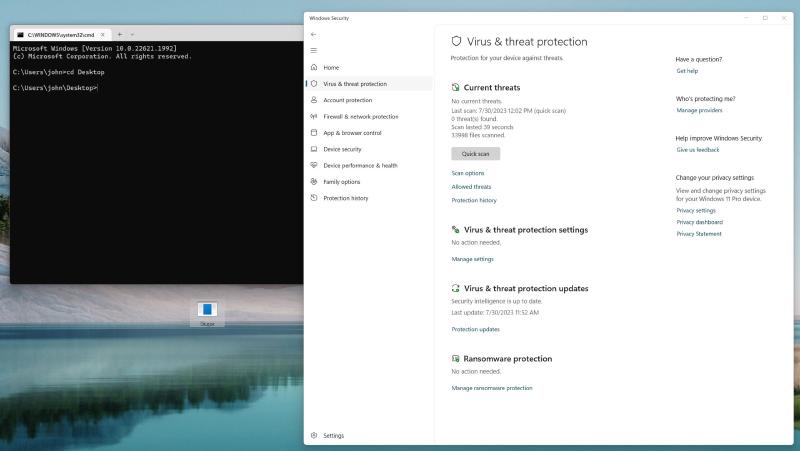Screen dimensions: 800x451
Task: Click the 'cd Desktop' command line in terminal
Action: (x=58, y=72)
